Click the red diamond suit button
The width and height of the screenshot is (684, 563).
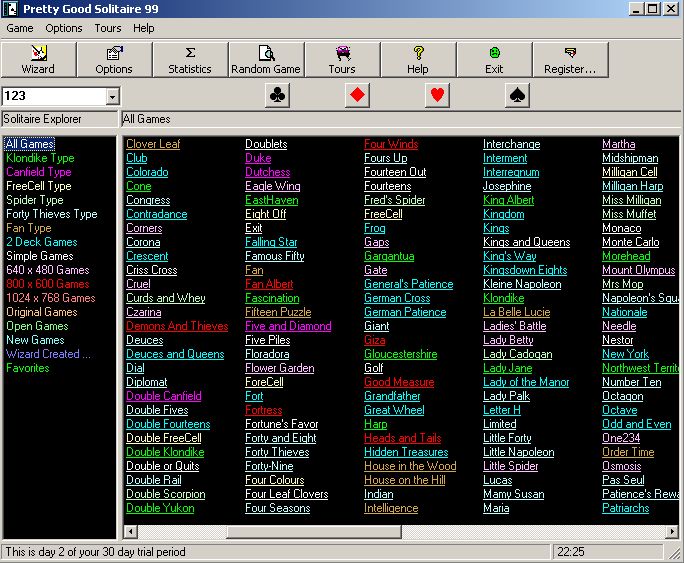pyautogui.click(x=357, y=96)
